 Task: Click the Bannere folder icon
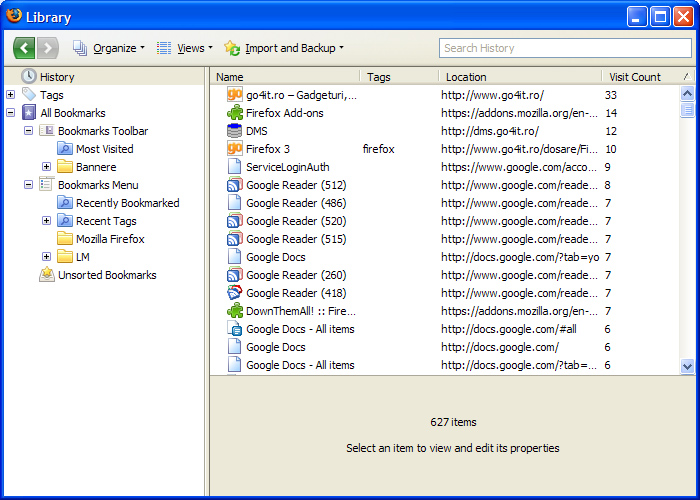pyautogui.click(x=65, y=167)
